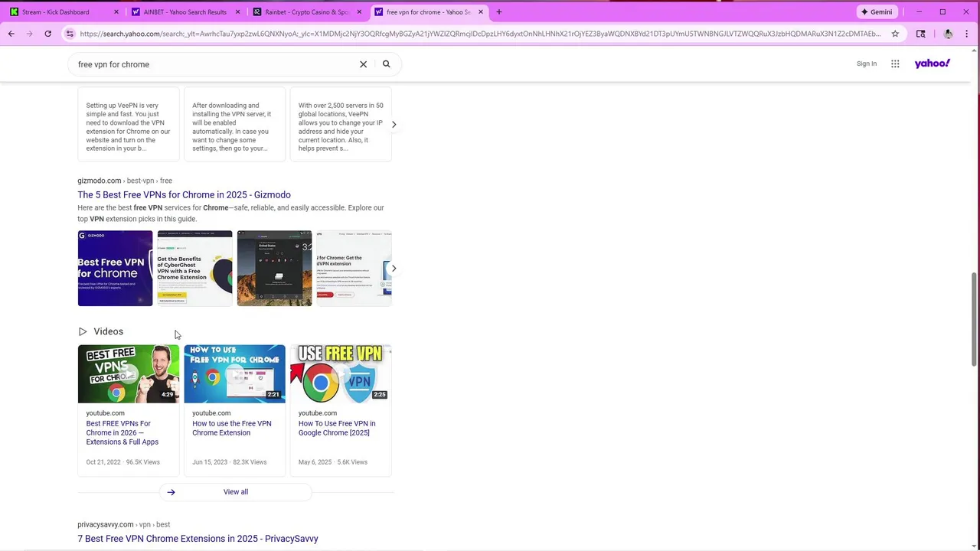
Task: Go back using browser back arrow
Action: [x=11, y=34]
